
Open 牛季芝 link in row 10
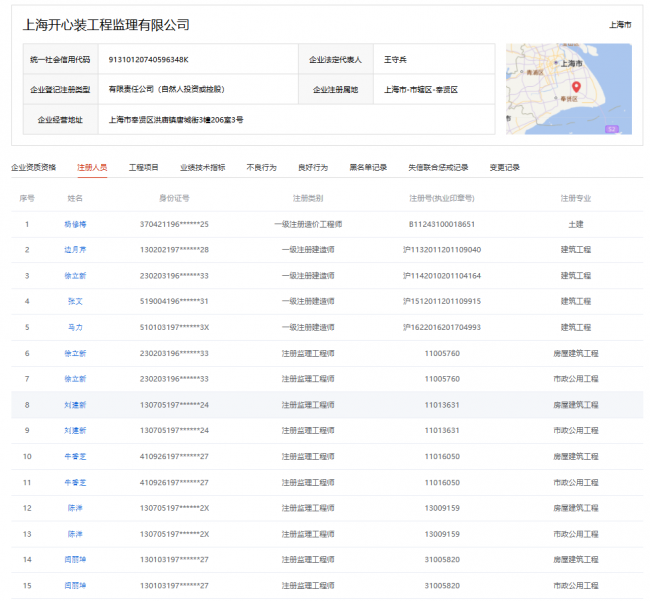(x=75, y=456)
